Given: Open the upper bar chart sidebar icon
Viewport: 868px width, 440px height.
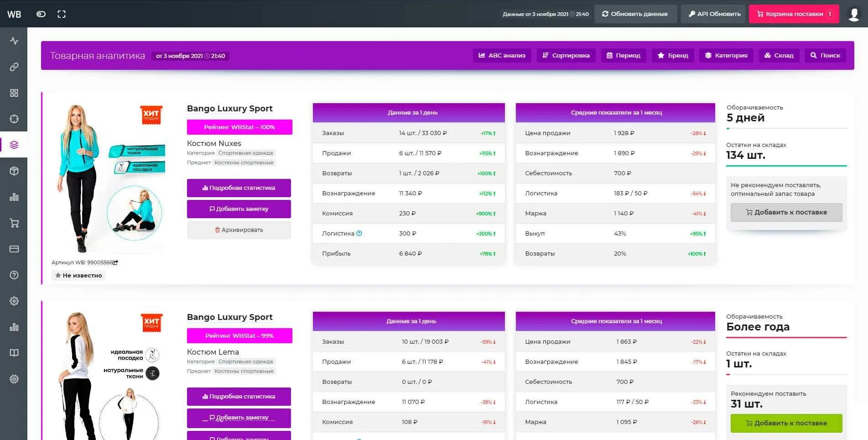Looking at the screenshot, I should [x=14, y=197].
